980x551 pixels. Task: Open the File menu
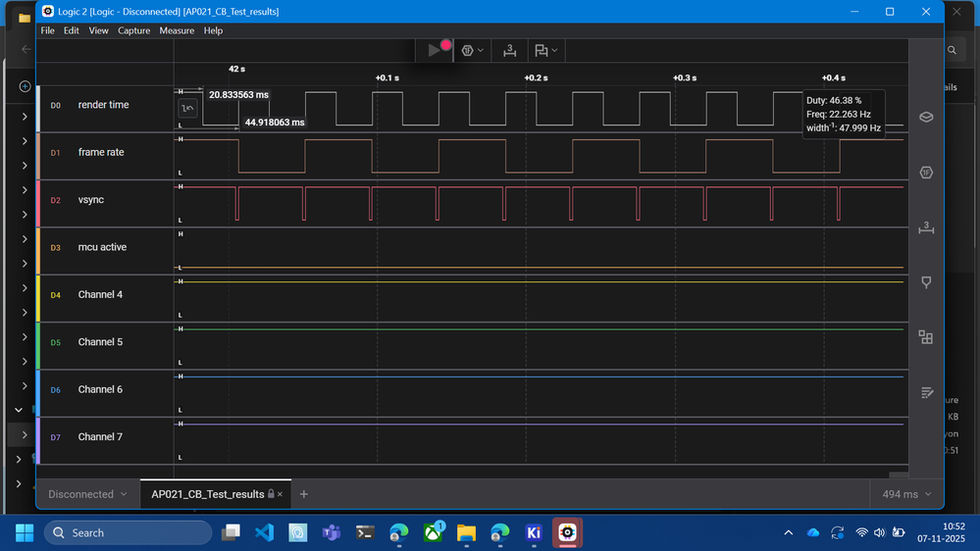tap(47, 30)
